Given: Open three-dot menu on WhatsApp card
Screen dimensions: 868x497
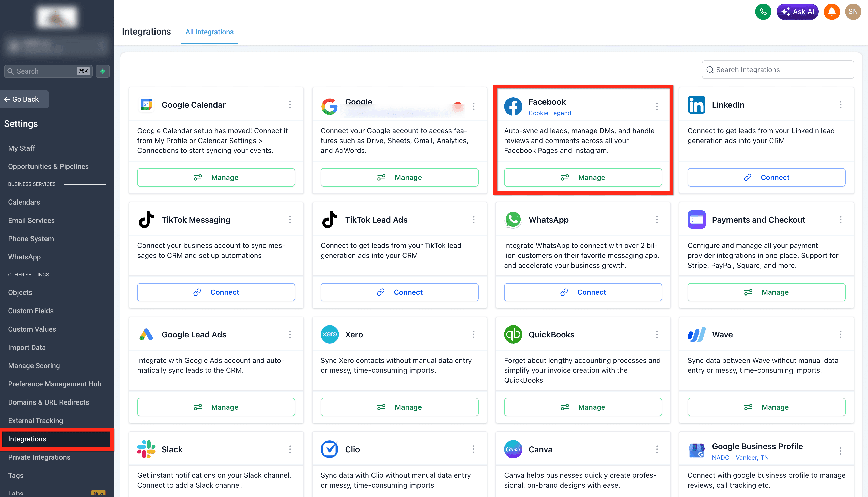Looking at the screenshot, I should coord(657,220).
